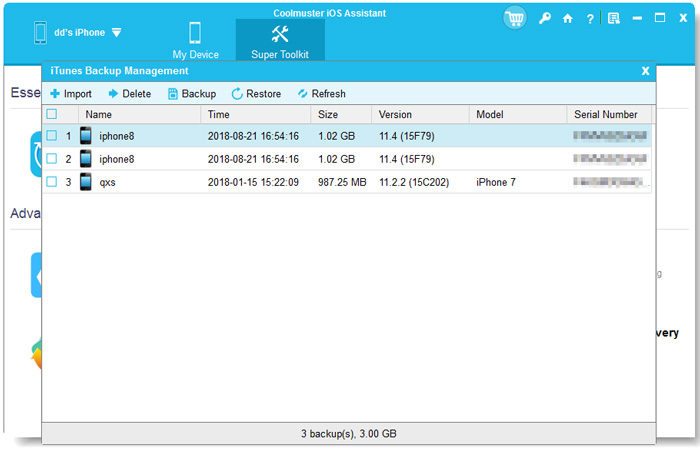Click version 11.2.2 (15C202) cell
Image resolution: width=700 pixels, height=450 pixels.
coord(414,182)
